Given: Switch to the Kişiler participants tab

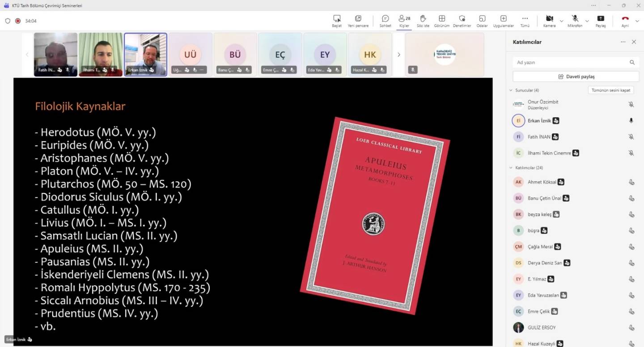Looking at the screenshot, I should point(404,21).
